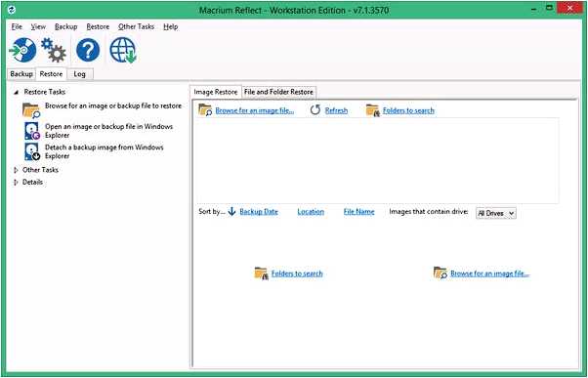Click the globe download update icon
Image resolution: width=588 pixels, height=378 pixels.
click(x=123, y=50)
